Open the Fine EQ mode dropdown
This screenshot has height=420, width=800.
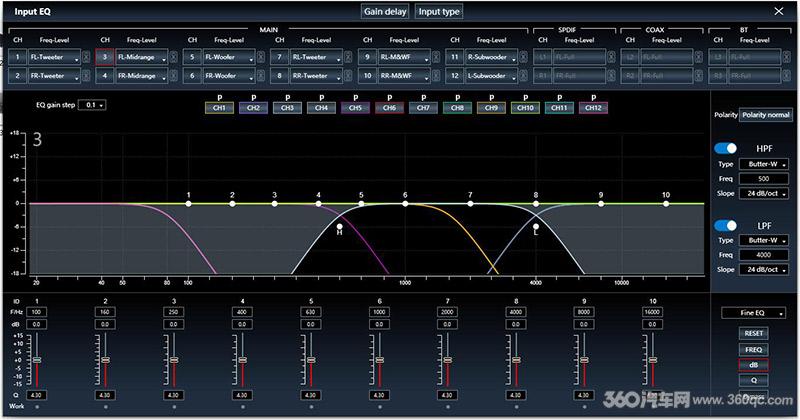pos(754,313)
